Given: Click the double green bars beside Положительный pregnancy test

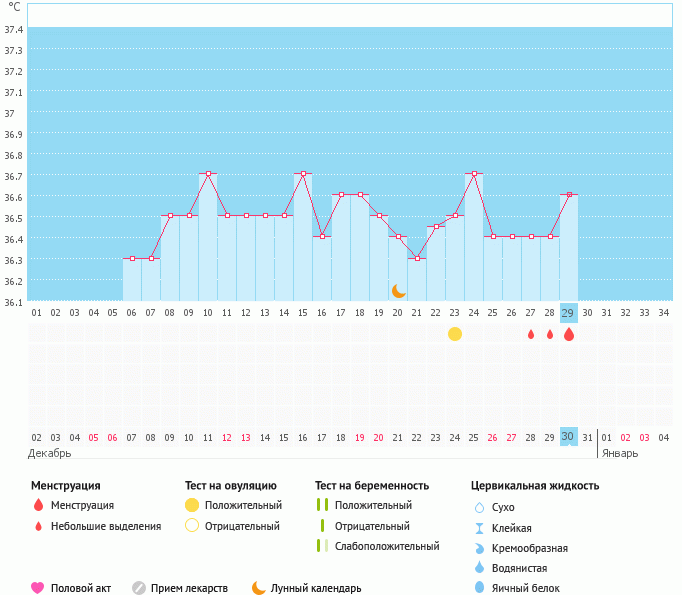Looking at the screenshot, I should pos(322,505).
